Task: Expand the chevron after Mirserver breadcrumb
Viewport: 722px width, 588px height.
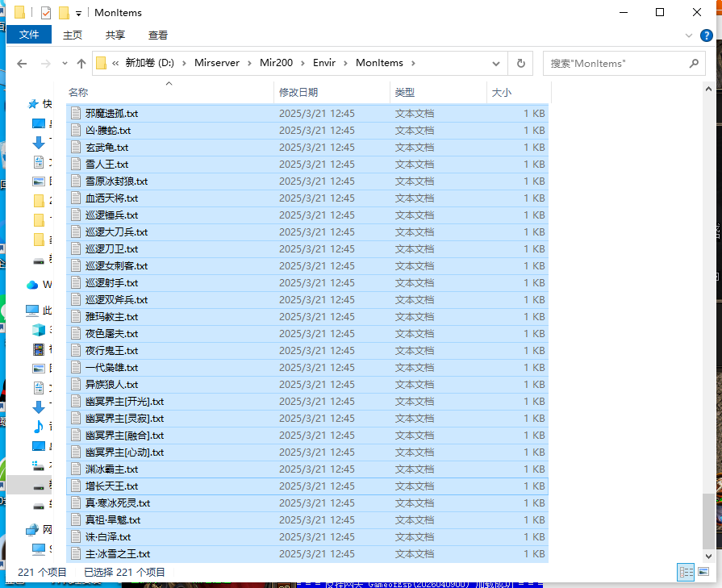Action: pyautogui.click(x=249, y=63)
